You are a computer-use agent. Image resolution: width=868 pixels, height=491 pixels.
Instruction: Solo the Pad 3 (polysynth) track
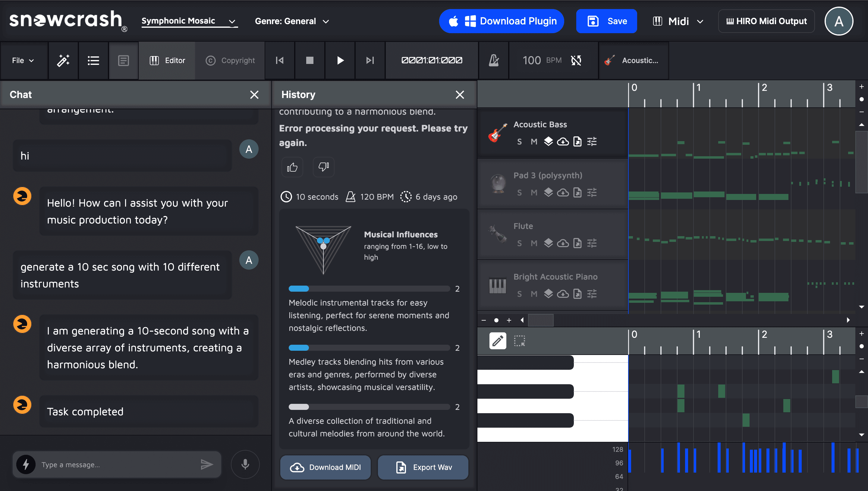pyautogui.click(x=519, y=192)
